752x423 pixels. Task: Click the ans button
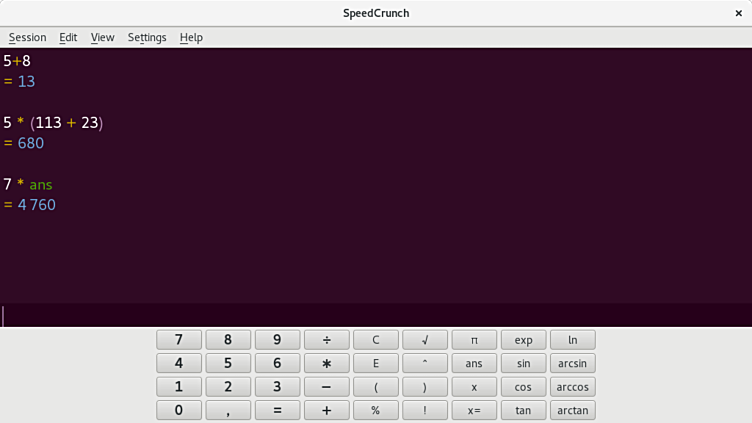(x=474, y=364)
